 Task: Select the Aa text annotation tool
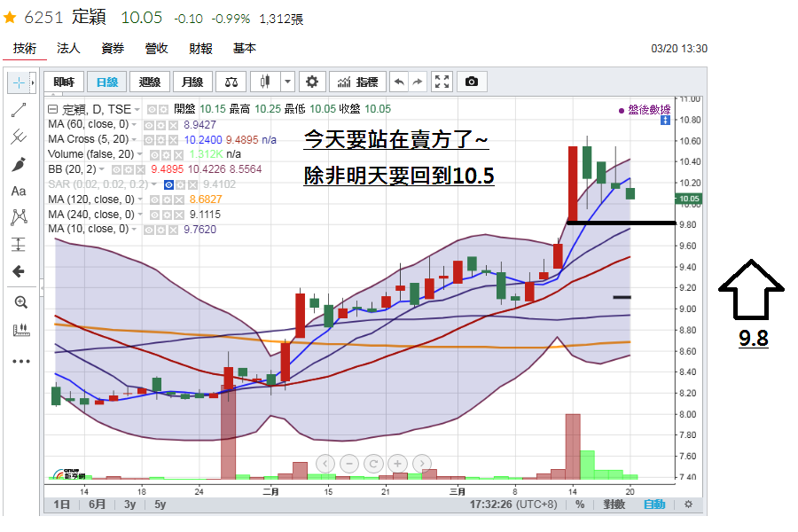point(19,192)
